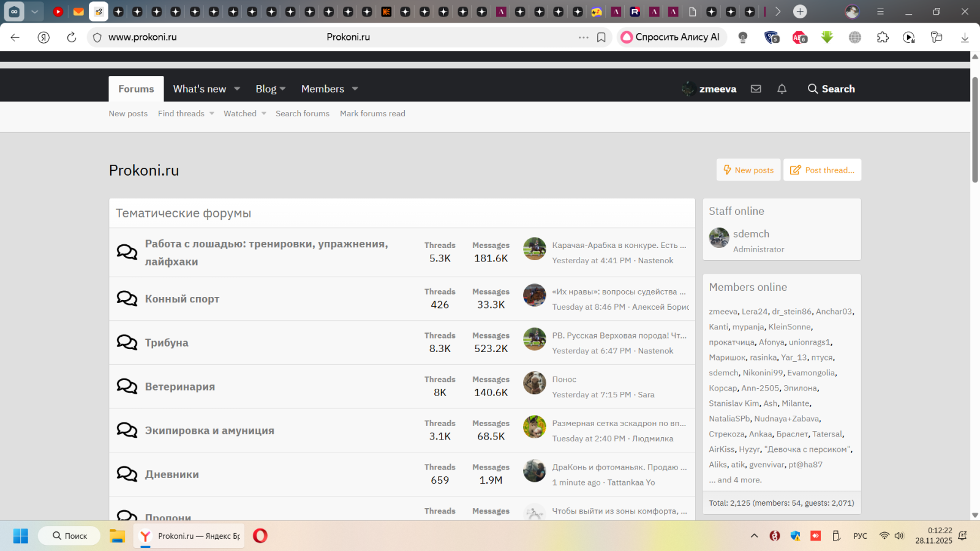The width and height of the screenshot is (980, 551).
Task: Open the Конный спорт forum link
Action: tap(182, 299)
